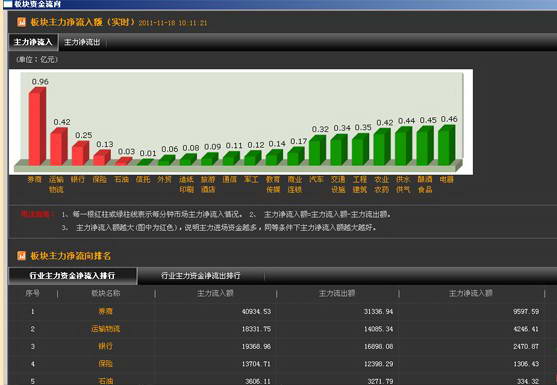Sort by the 序号 column header
The height and width of the screenshot is (385, 557).
coord(33,293)
